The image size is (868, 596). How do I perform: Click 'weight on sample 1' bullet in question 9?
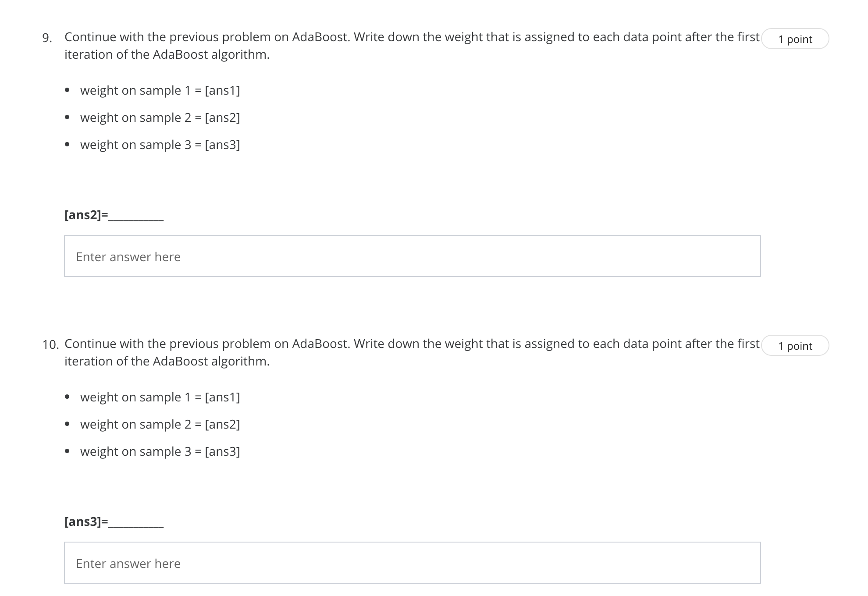click(160, 91)
